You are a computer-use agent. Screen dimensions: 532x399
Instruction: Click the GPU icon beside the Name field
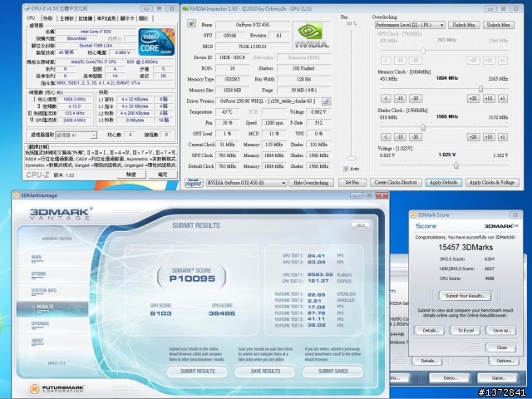(192, 23)
